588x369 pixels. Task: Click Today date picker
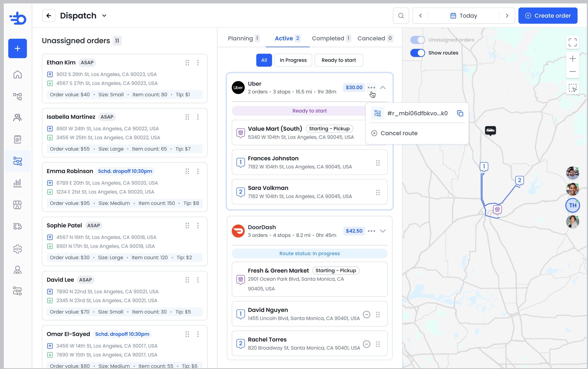tap(463, 16)
